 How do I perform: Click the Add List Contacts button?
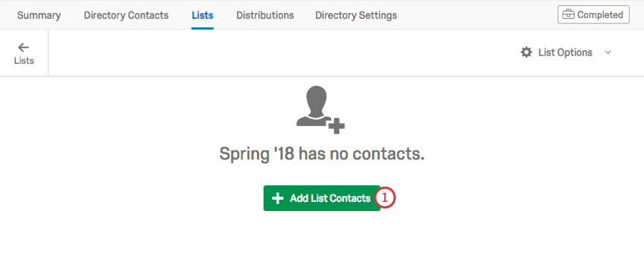321,198
